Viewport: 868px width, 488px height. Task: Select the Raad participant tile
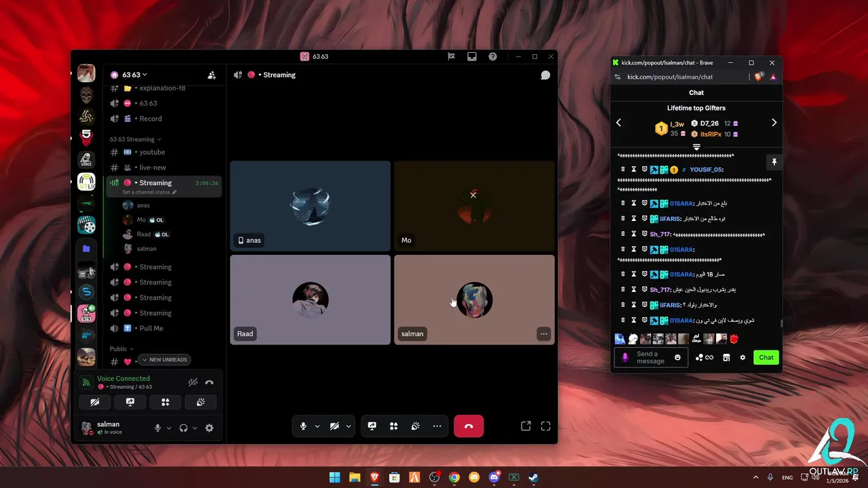(310, 300)
